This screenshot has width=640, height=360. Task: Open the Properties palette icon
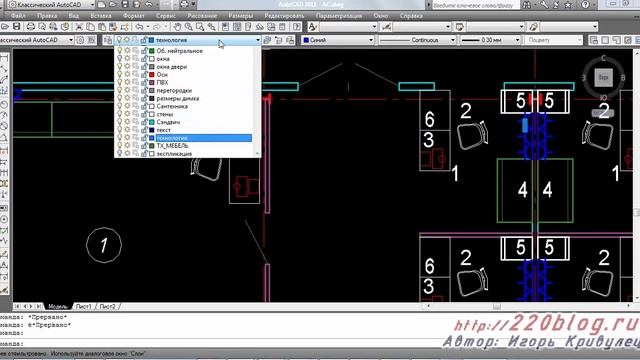tap(225, 27)
